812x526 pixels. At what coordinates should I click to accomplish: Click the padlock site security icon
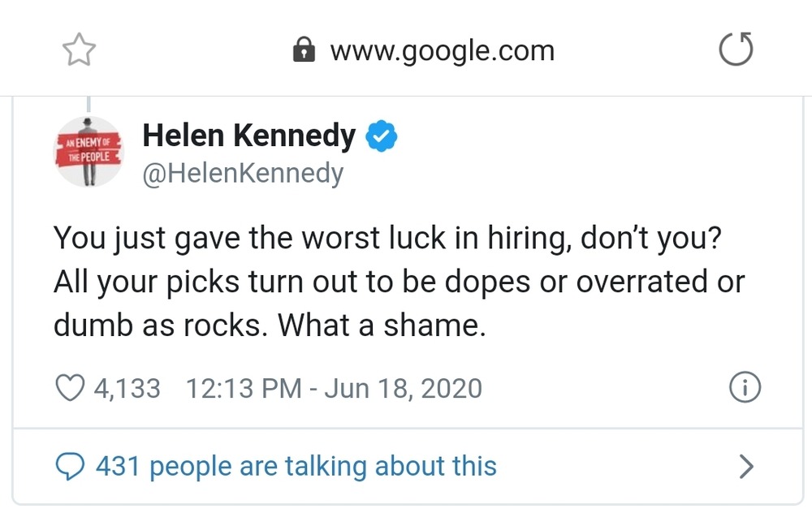pyautogui.click(x=303, y=51)
